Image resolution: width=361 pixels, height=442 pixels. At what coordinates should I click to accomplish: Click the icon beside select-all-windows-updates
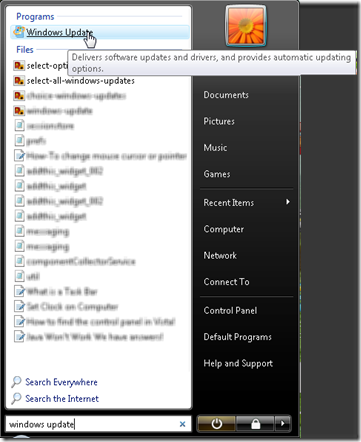click(x=19, y=81)
